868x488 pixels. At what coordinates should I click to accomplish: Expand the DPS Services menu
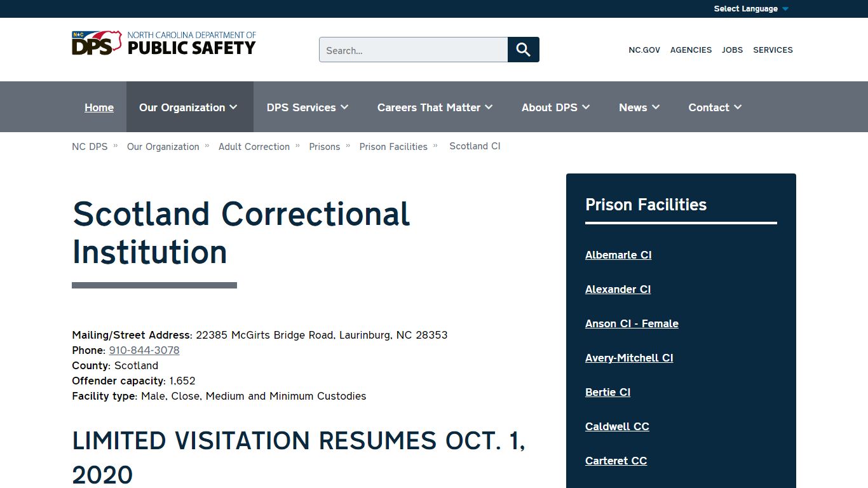click(308, 107)
